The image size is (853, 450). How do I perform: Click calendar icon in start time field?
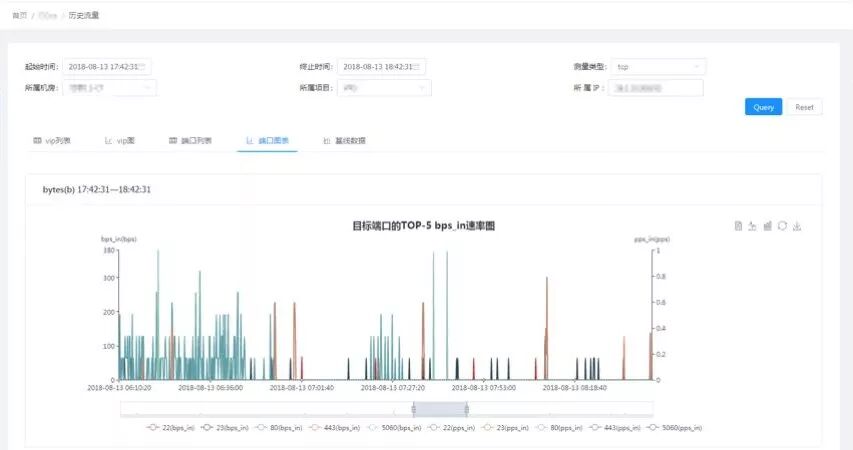[x=143, y=67]
